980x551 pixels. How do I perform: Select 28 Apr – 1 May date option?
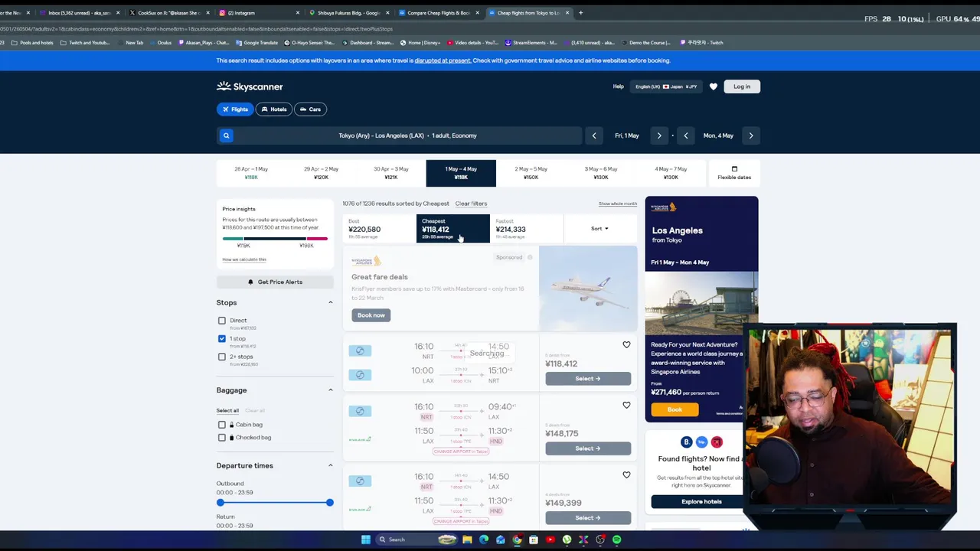tap(251, 173)
